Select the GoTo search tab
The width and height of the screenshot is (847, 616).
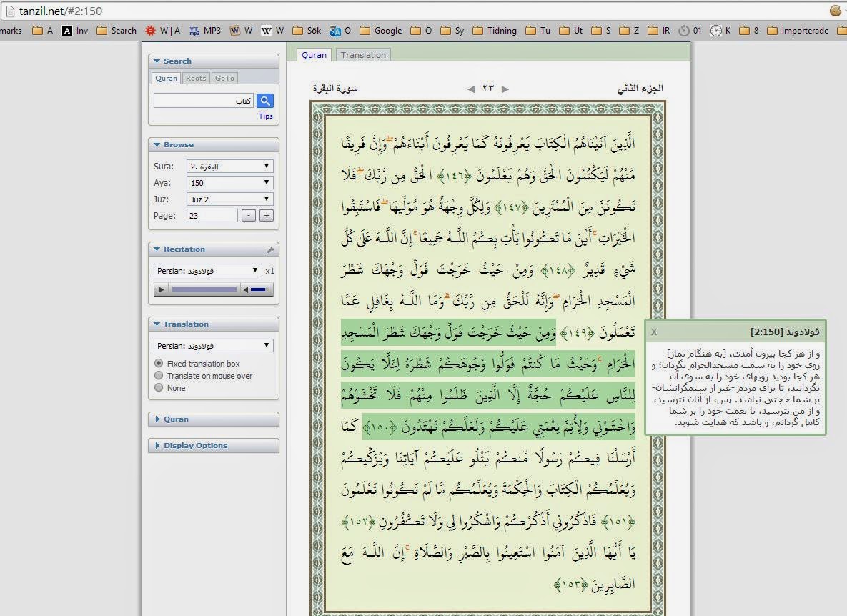click(x=224, y=79)
